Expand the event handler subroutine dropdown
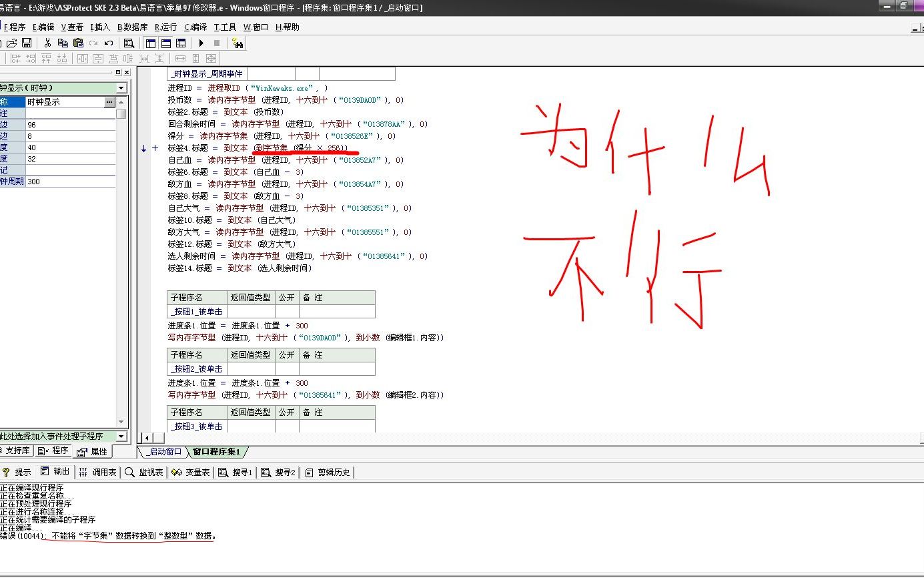Image resolution: width=924 pixels, height=578 pixels. [121, 436]
